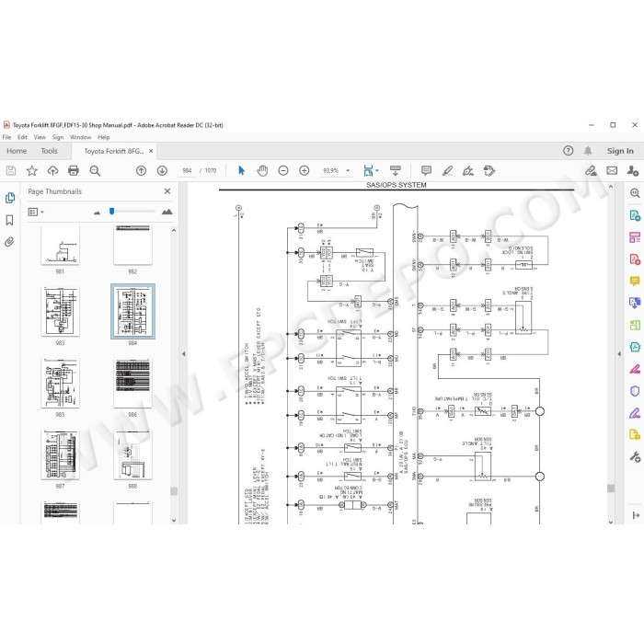Zoom out with minus button
Screen dimensions: 644x644
283,170
